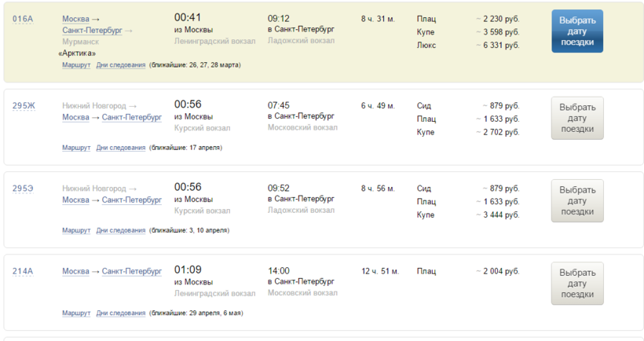Show Дни следования for train 295Ж
The height and width of the screenshot is (341, 644).
(x=121, y=148)
